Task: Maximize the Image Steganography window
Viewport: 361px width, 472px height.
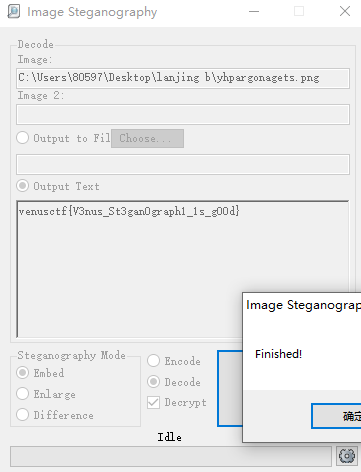Action: [x=299, y=11]
